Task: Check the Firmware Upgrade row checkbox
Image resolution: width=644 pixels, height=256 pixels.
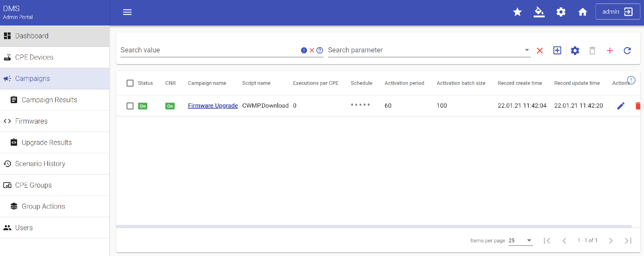Action: [x=130, y=106]
